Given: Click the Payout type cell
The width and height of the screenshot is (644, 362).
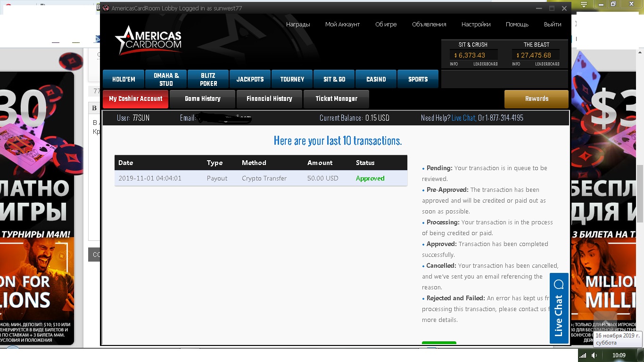Looking at the screenshot, I should (x=217, y=178).
